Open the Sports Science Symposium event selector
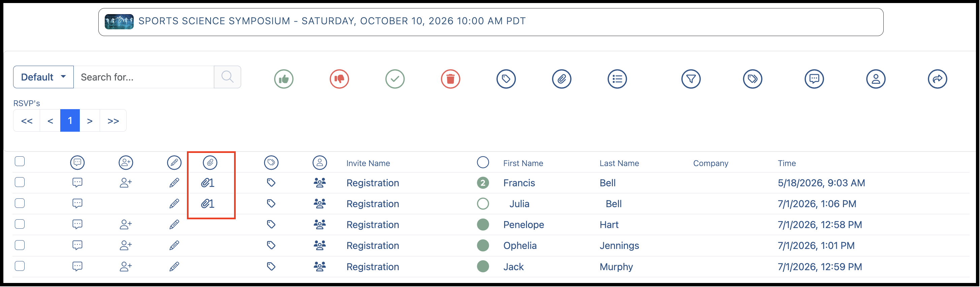 coord(491,22)
